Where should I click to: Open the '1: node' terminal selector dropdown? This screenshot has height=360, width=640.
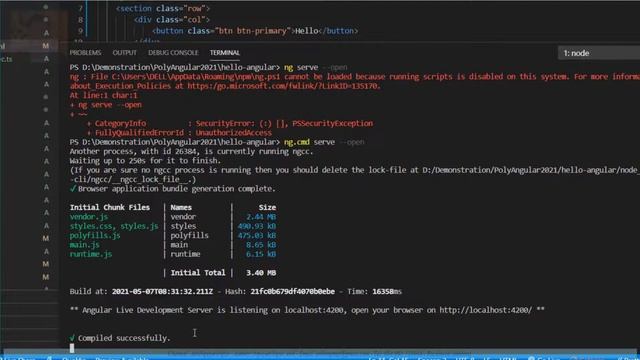click(599, 53)
